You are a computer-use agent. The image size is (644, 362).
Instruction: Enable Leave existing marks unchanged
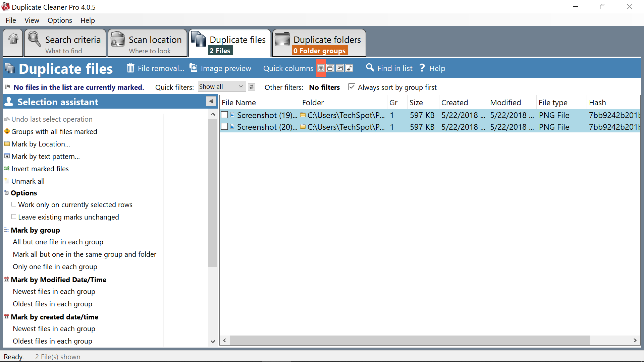[13, 217]
